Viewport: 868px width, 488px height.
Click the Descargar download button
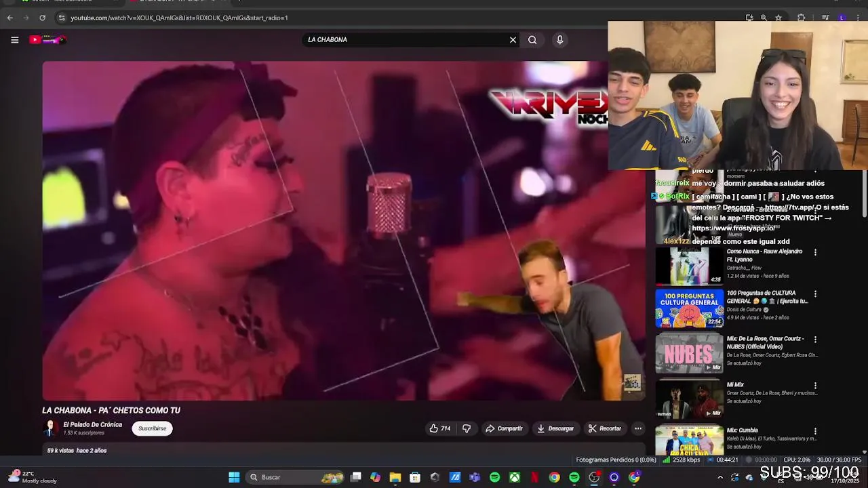click(555, 428)
